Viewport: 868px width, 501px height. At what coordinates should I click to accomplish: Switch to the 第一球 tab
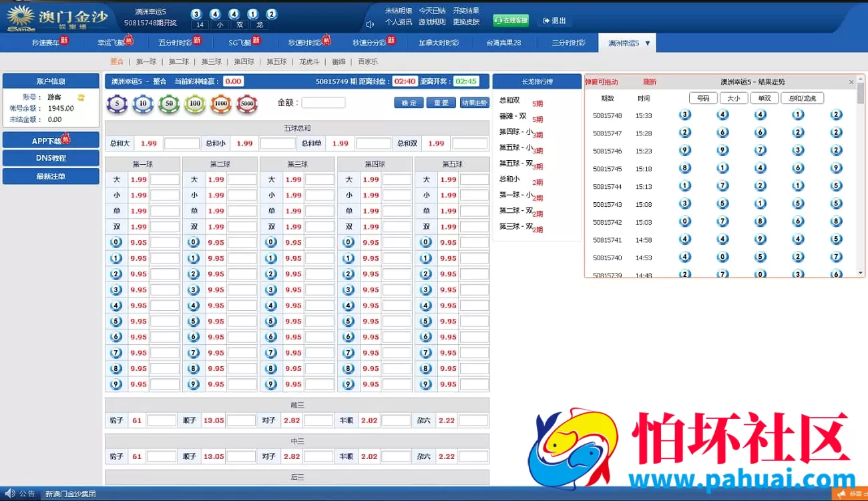pos(146,61)
